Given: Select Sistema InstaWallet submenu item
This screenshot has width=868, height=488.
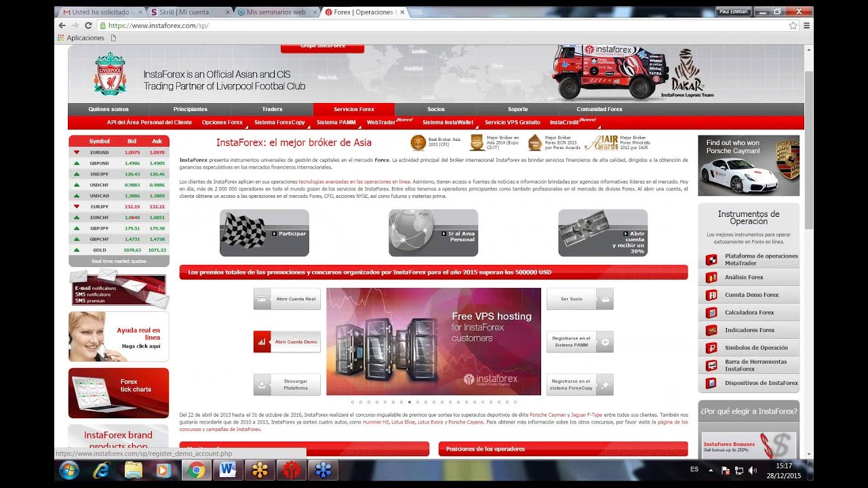Looking at the screenshot, I should pyautogui.click(x=448, y=123).
